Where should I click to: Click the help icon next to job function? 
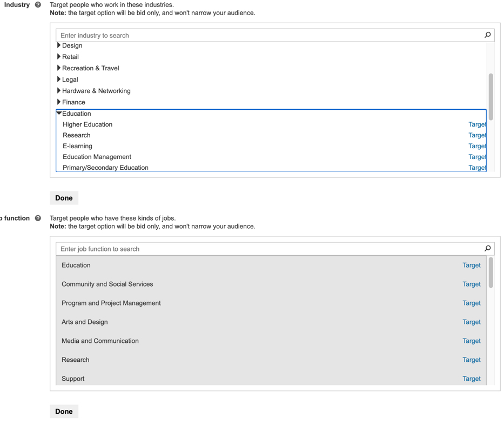[38, 218]
